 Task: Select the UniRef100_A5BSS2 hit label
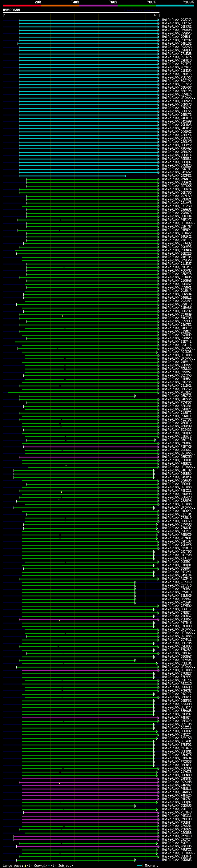click(x=177, y=139)
